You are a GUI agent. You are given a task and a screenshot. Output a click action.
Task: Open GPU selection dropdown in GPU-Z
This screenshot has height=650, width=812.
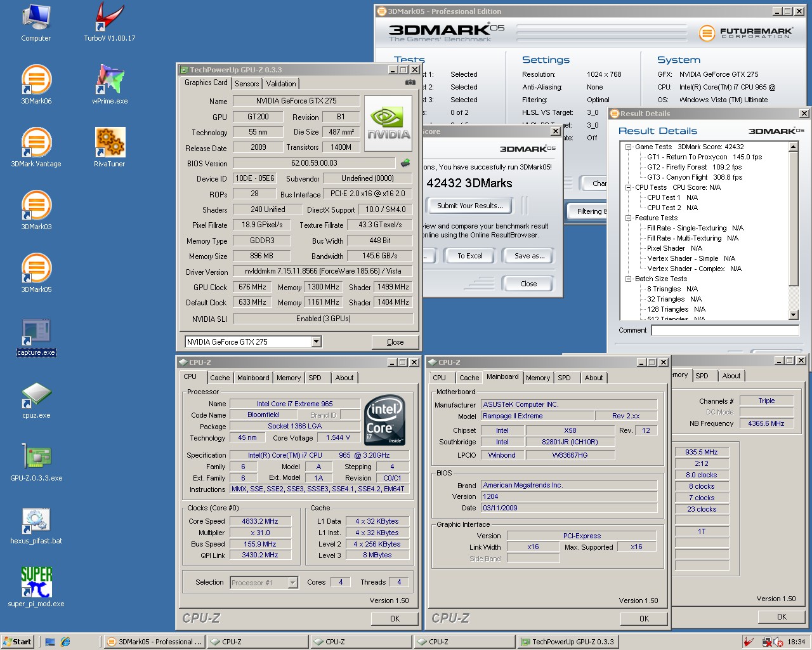click(x=316, y=342)
